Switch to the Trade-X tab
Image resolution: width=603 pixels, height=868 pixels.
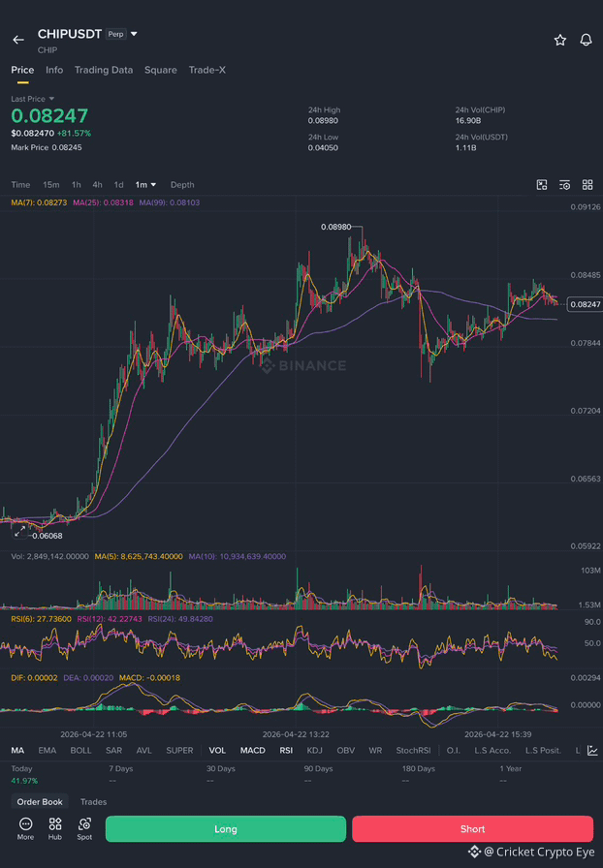pyautogui.click(x=206, y=71)
